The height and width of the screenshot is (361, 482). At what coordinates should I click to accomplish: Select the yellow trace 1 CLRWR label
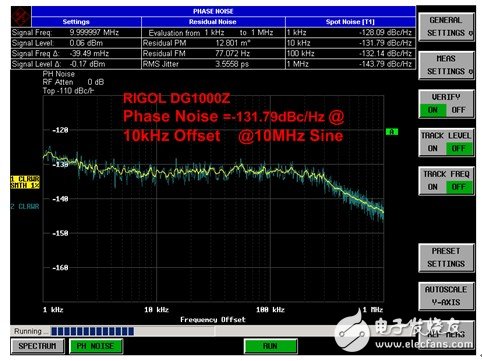tap(25, 182)
